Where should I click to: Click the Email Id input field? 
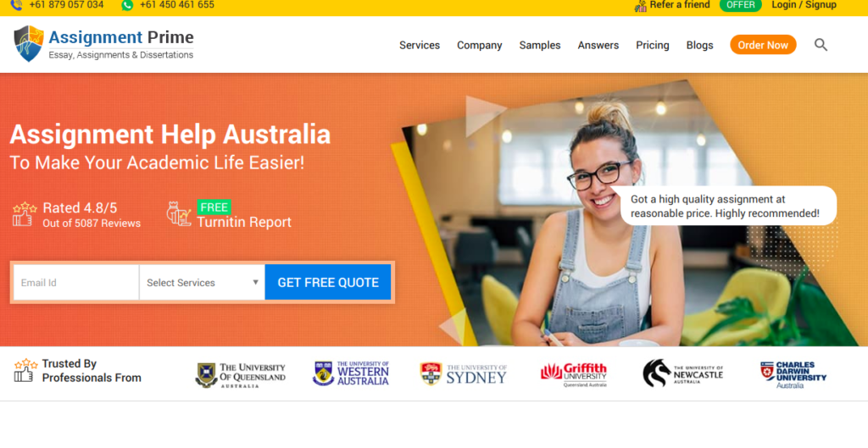[76, 283]
